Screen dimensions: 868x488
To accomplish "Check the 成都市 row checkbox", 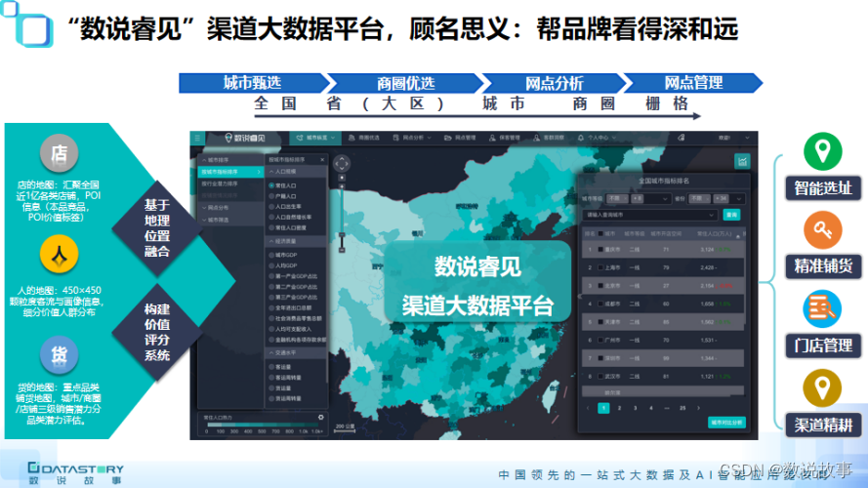I will click(600, 304).
